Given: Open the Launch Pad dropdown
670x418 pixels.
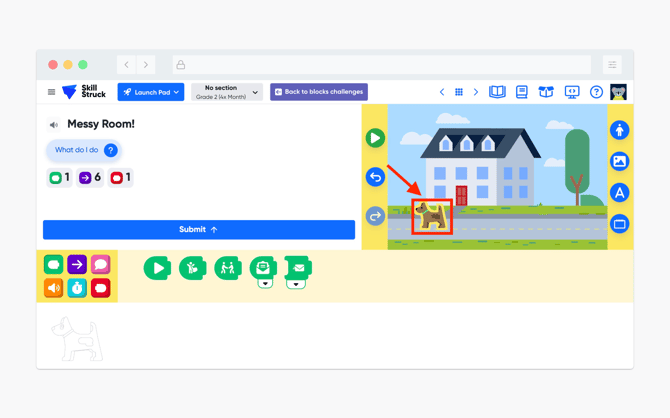Looking at the screenshot, I should pyautogui.click(x=151, y=92).
